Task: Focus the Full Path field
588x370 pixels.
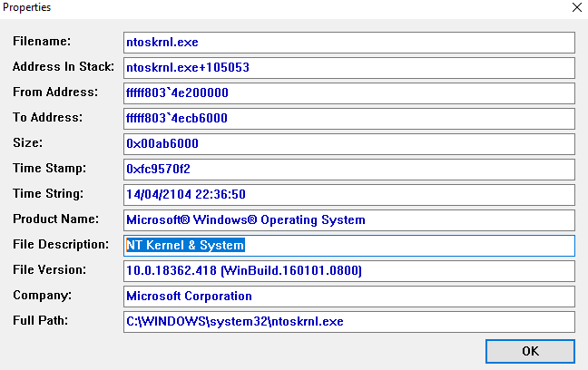Action: point(349,322)
